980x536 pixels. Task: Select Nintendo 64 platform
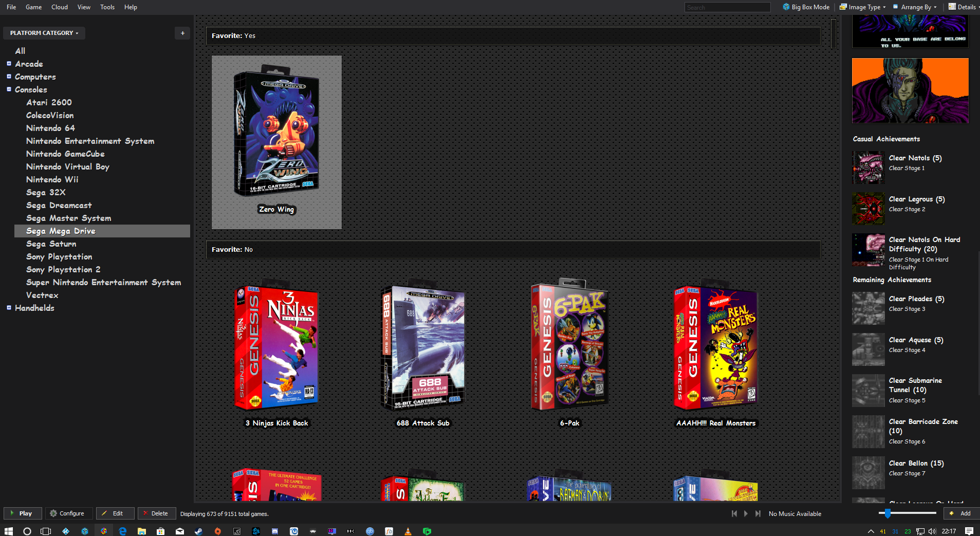(50, 128)
